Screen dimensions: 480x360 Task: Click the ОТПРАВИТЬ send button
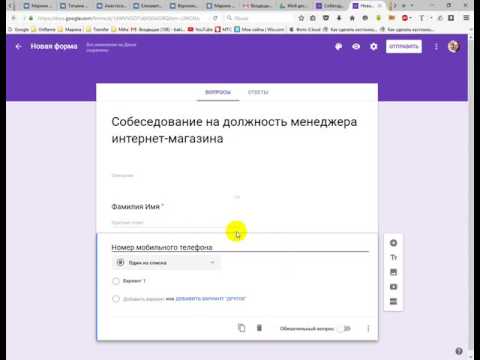tap(404, 46)
